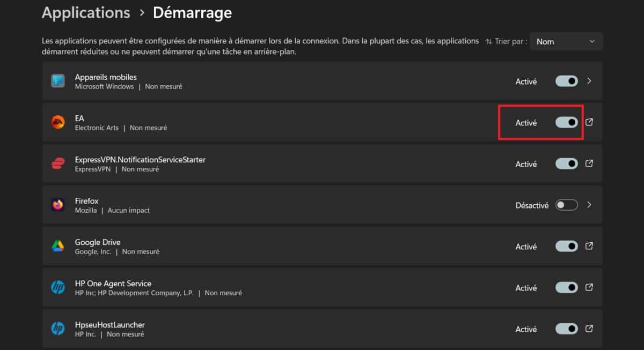Click the HpseuHostLauncher HP icon
The height and width of the screenshot is (350, 644).
[x=57, y=329]
